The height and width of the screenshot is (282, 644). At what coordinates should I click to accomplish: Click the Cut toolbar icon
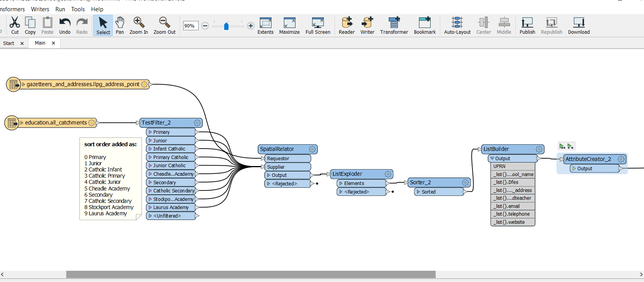pyautogui.click(x=15, y=26)
